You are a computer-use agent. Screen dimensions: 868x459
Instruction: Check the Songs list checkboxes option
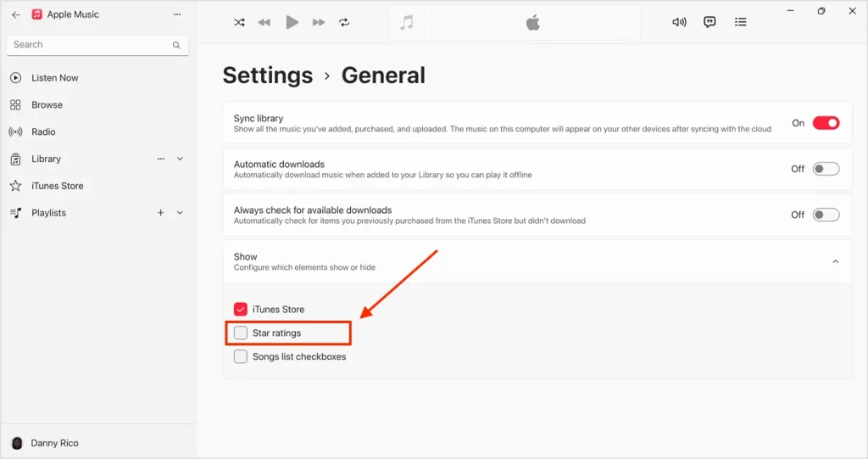[x=240, y=356]
